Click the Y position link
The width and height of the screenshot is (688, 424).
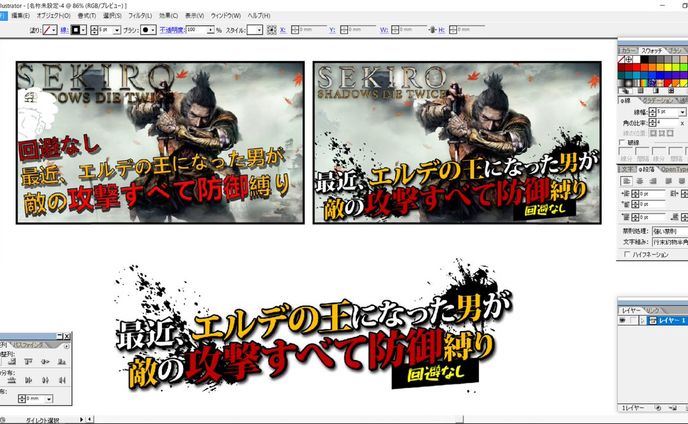tap(332, 30)
